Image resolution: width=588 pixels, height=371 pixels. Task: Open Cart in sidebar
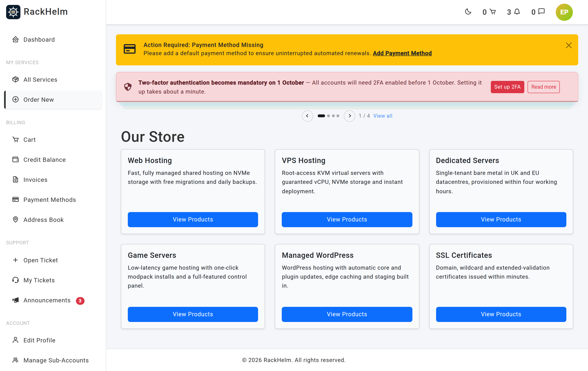pyautogui.click(x=53, y=140)
